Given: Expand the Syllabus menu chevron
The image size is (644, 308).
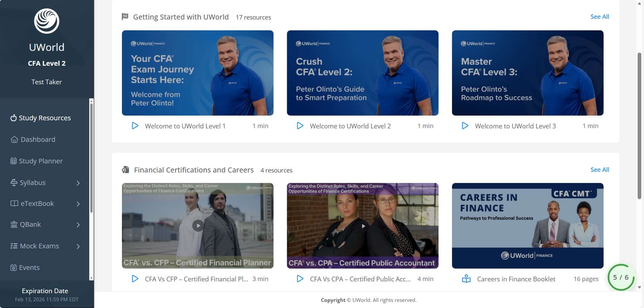Looking at the screenshot, I should click(x=78, y=183).
